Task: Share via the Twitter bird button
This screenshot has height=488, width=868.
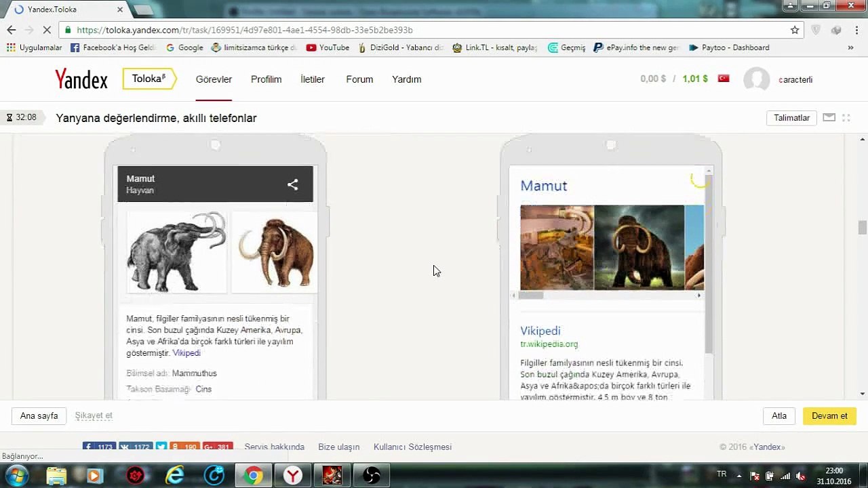Action: [x=161, y=447]
